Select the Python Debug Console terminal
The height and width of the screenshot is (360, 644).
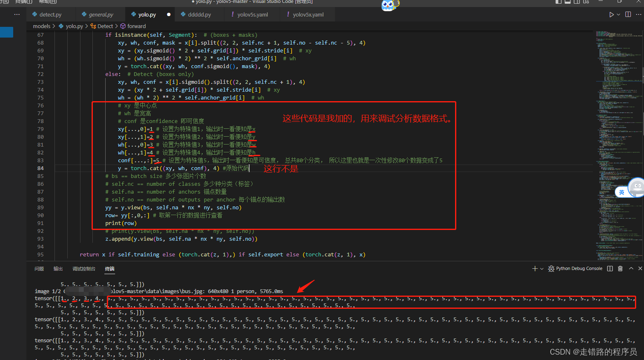(x=575, y=269)
